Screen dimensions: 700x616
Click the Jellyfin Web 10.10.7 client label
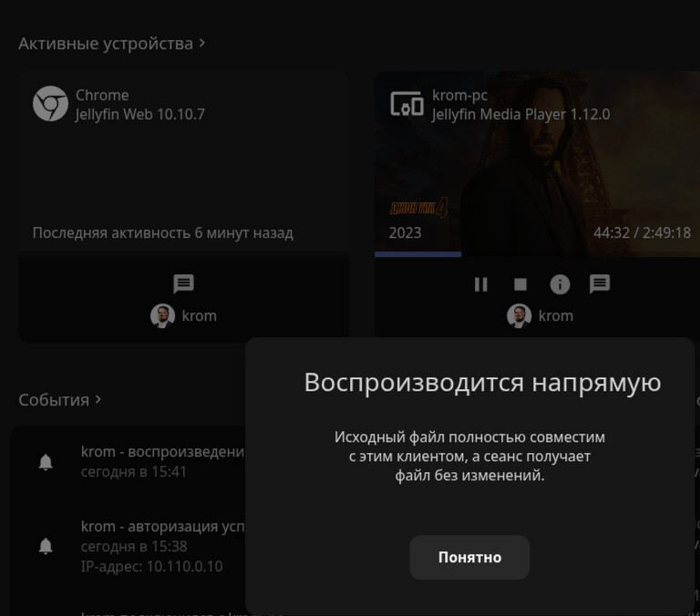coord(139,115)
